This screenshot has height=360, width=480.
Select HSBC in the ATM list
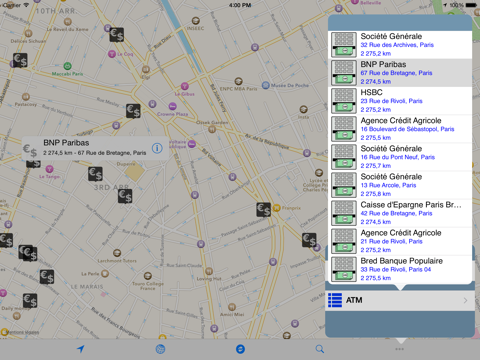coord(400,101)
